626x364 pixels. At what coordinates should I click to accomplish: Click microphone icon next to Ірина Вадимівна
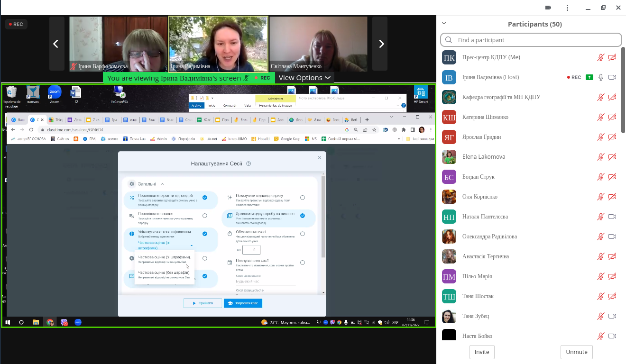601,77
